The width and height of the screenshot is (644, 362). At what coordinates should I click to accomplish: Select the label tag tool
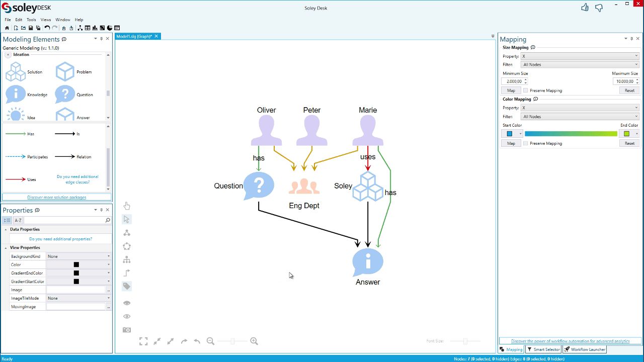pos(126,286)
